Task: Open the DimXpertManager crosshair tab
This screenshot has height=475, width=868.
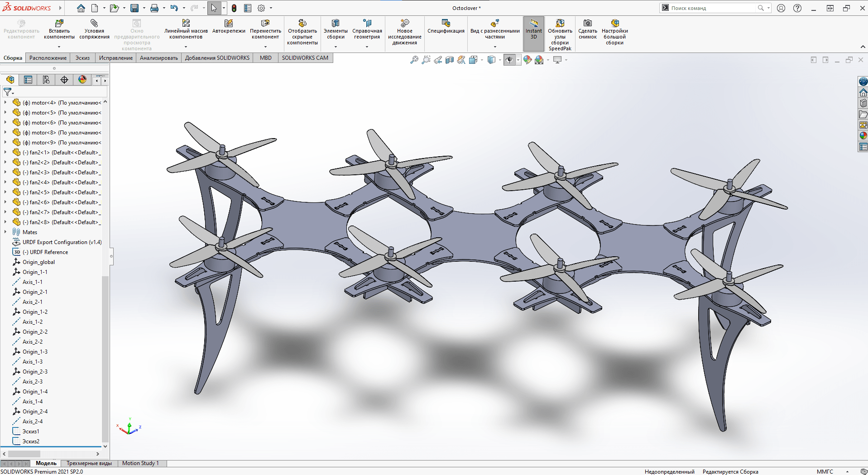Action: coord(64,80)
